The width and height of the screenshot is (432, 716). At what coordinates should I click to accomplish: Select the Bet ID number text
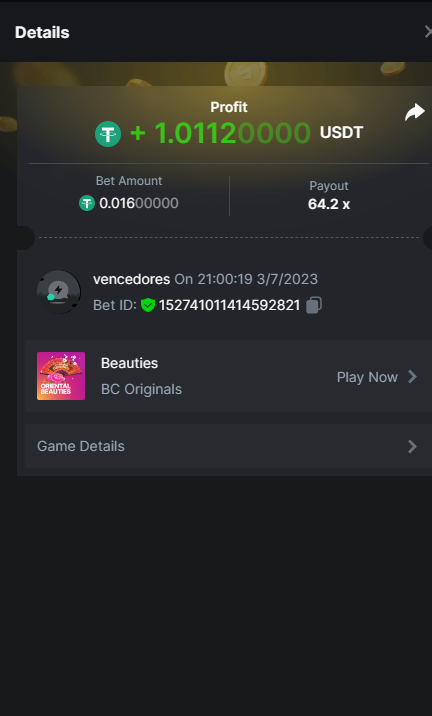229,305
